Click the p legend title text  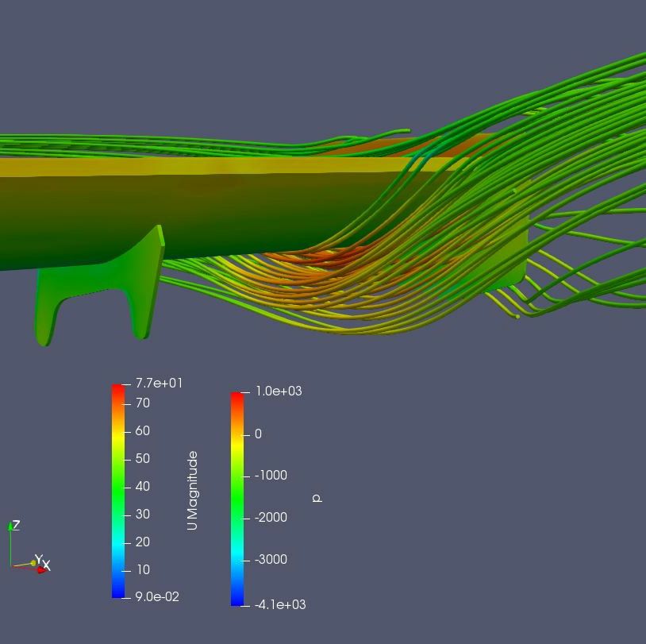[316, 499]
